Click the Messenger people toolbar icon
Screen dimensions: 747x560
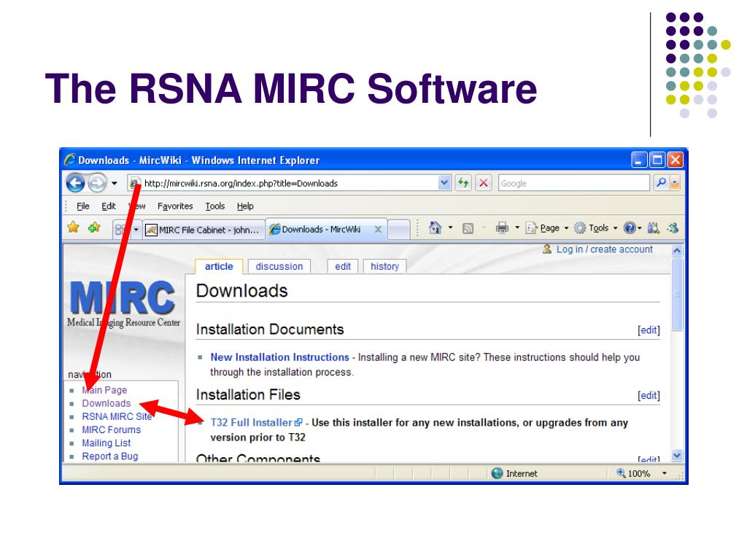click(x=673, y=228)
